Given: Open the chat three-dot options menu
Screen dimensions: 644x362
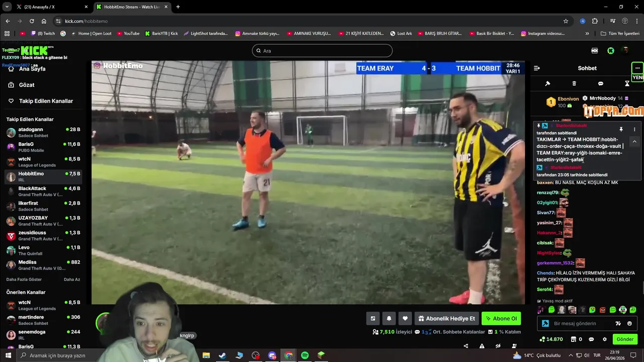Looking at the screenshot, I should tap(637, 68).
